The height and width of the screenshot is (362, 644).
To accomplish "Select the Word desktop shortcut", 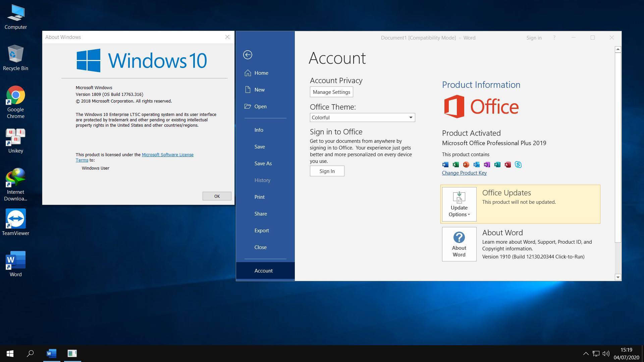I will [x=15, y=264].
